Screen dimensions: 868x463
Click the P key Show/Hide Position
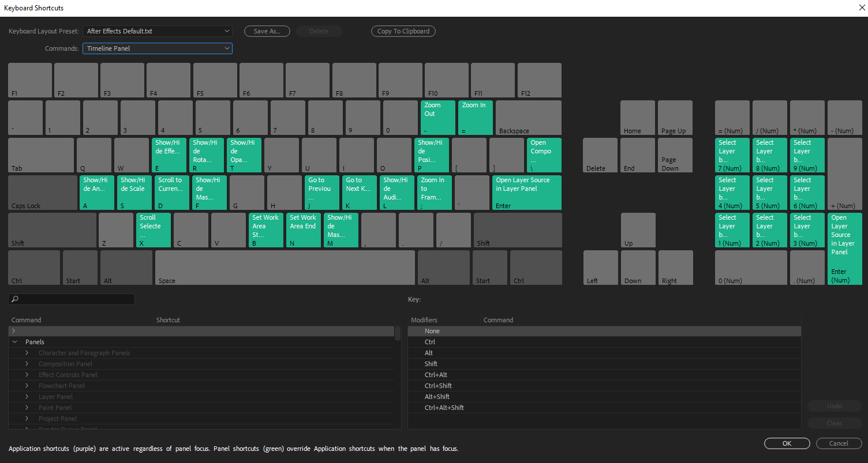click(x=432, y=155)
